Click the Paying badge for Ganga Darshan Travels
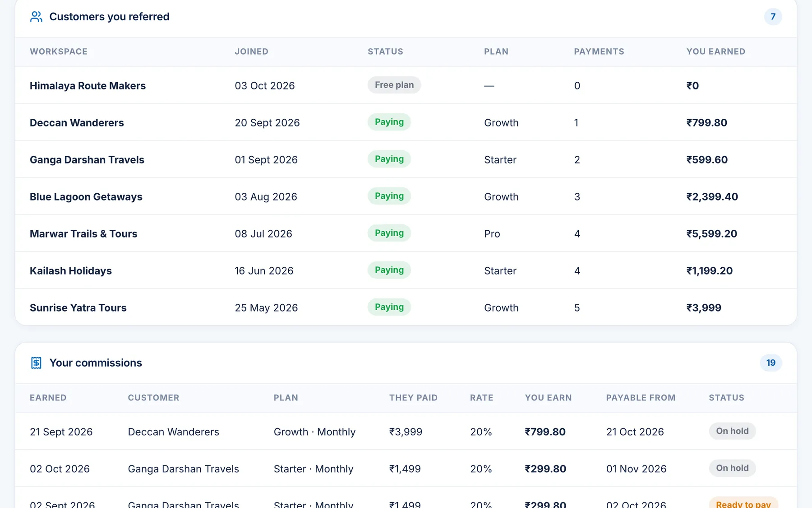Image resolution: width=812 pixels, height=508 pixels. [x=389, y=159]
